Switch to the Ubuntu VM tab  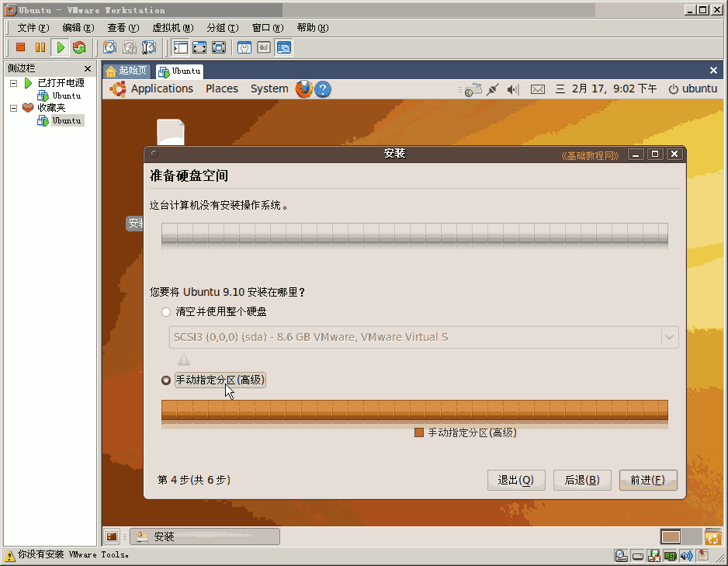click(179, 71)
